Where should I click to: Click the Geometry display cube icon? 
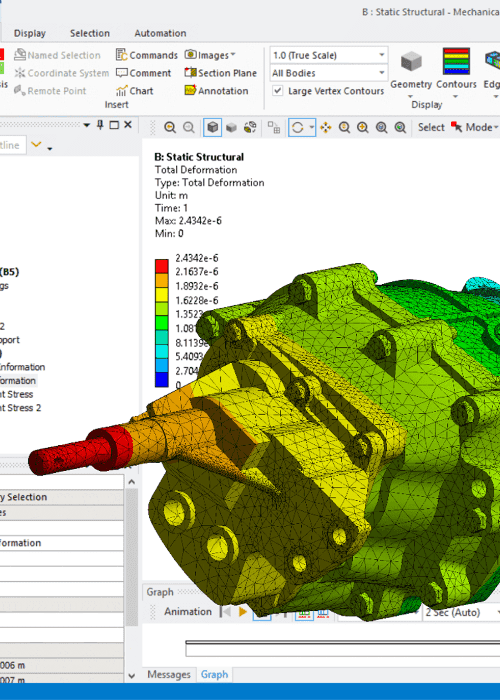point(411,61)
